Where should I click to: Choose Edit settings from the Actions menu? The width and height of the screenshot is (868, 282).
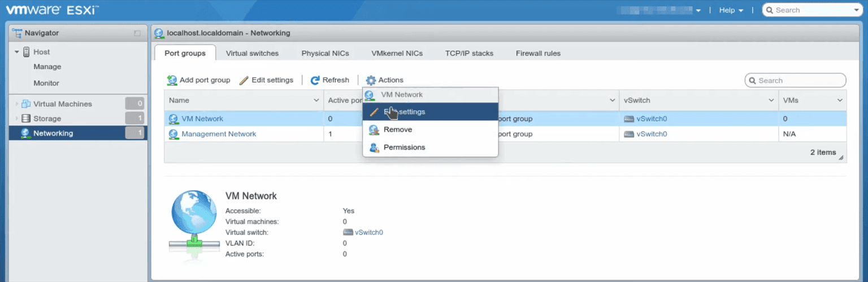click(x=430, y=112)
